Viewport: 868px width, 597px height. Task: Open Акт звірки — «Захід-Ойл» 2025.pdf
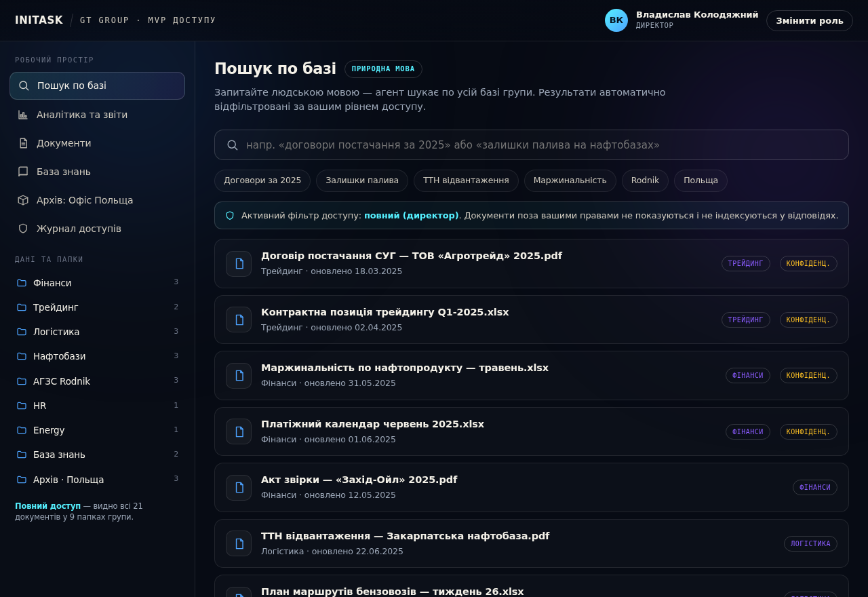(532, 488)
